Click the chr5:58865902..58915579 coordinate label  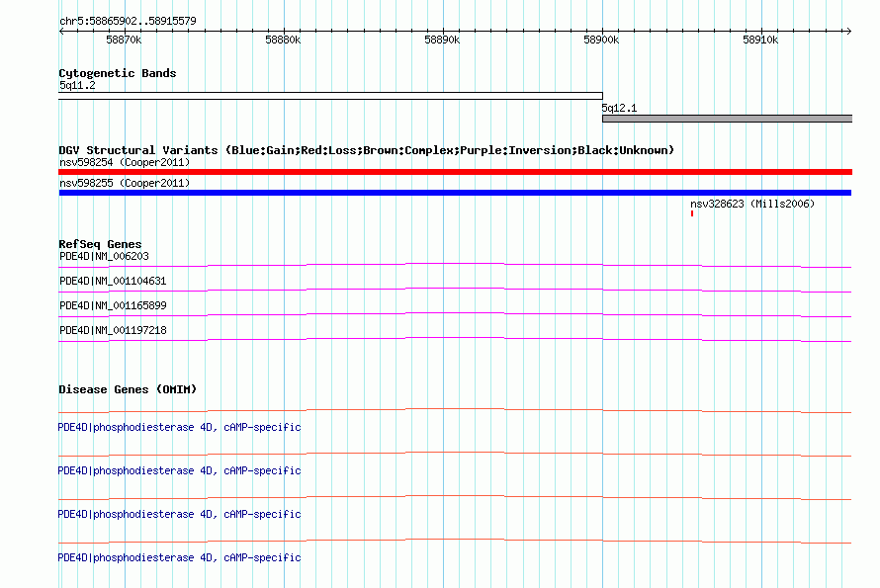pyautogui.click(x=128, y=22)
